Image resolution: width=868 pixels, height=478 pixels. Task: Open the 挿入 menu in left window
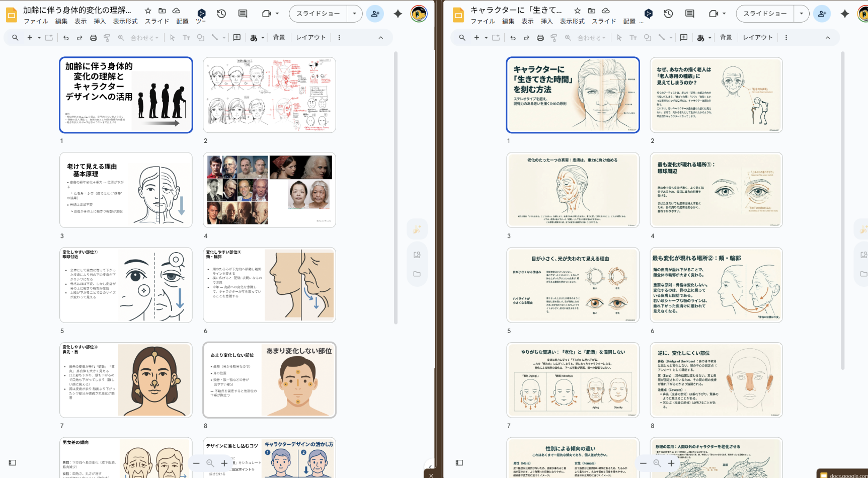[x=100, y=21]
